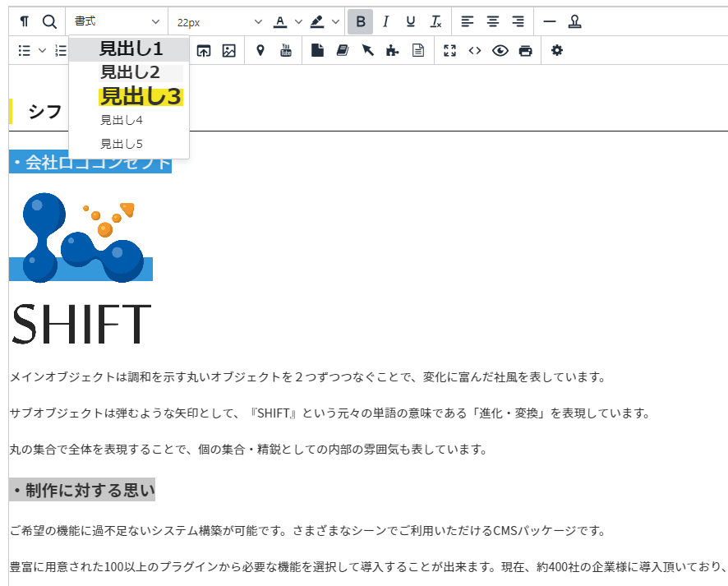Apply the text color A button

pyautogui.click(x=280, y=21)
